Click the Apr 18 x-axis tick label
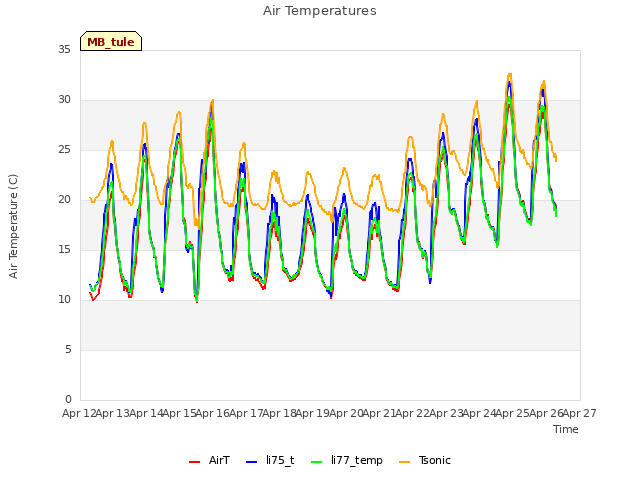Screen dimensions: 640x480 pos(280,413)
